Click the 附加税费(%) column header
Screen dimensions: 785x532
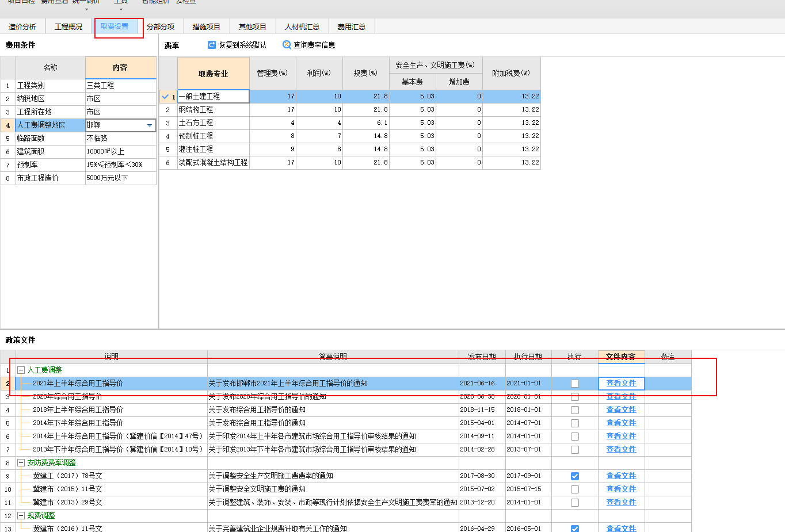pyautogui.click(x=511, y=73)
